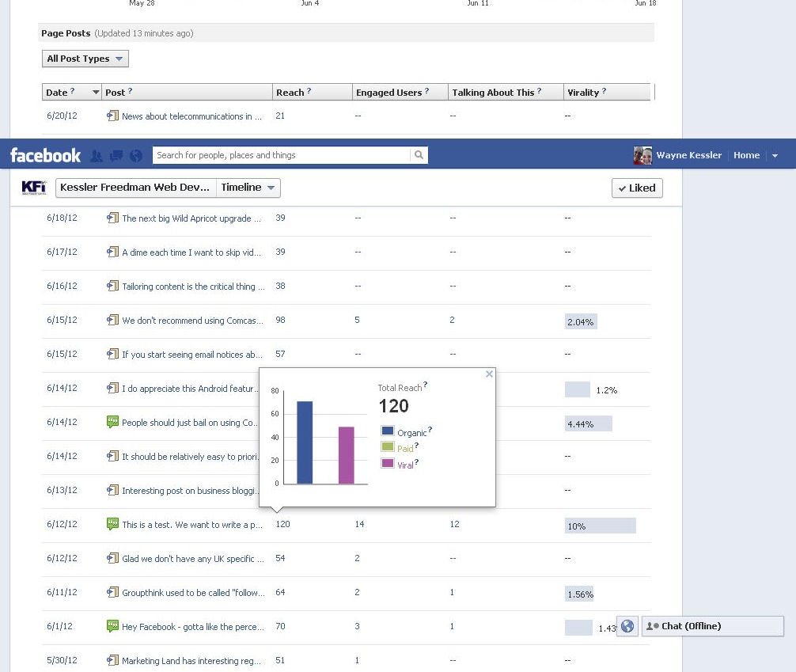Image resolution: width=796 pixels, height=672 pixels.
Task: Click post icon for 'We don't recommend using Comcas'
Action: click(x=112, y=320)
